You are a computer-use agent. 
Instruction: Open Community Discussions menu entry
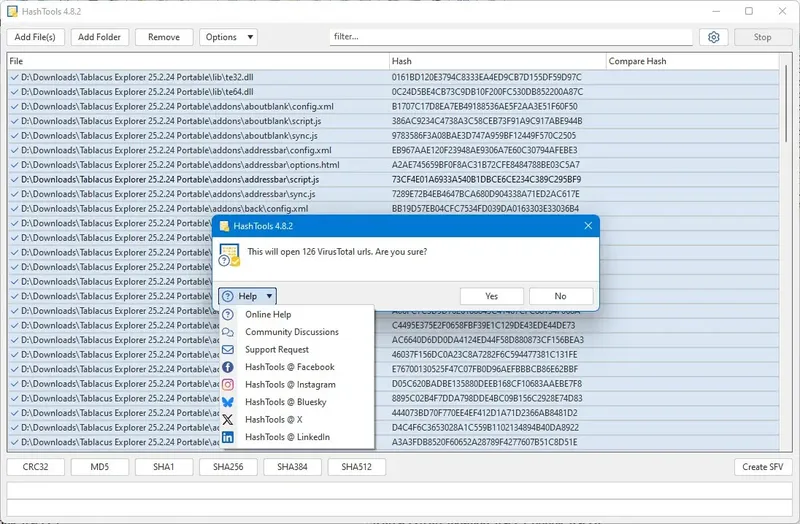pos(296,332)
